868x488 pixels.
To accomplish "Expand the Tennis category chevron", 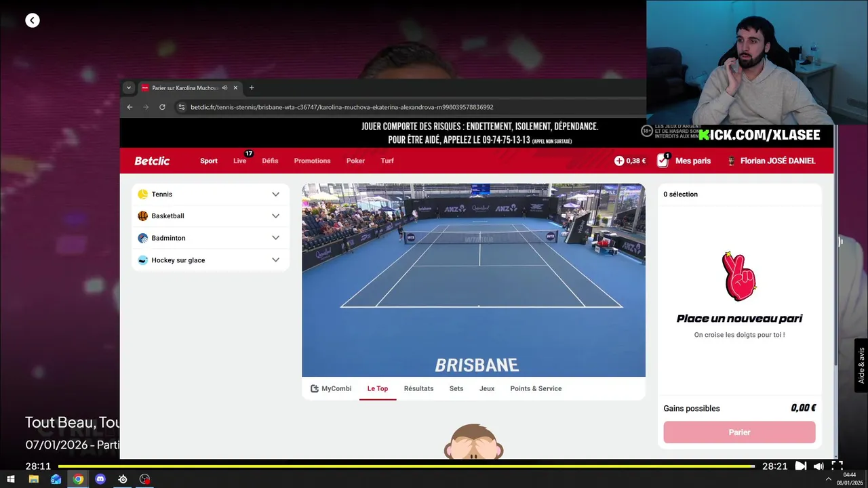I will click(275, 194).
